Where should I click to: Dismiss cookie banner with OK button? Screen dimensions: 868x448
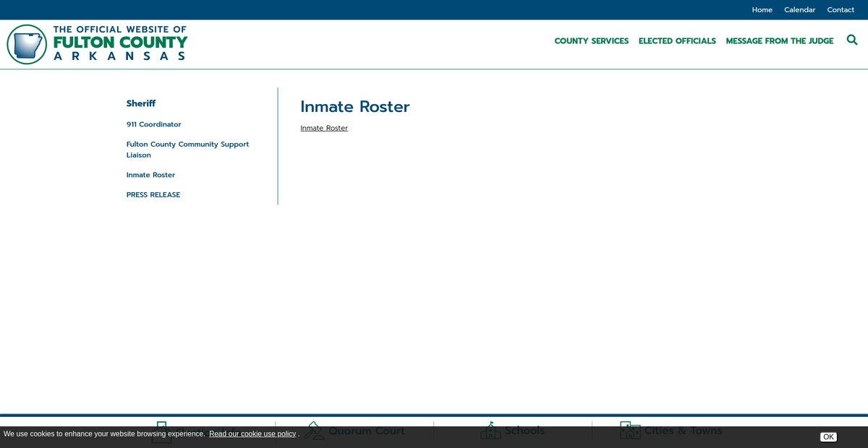[x=828, y=436]
